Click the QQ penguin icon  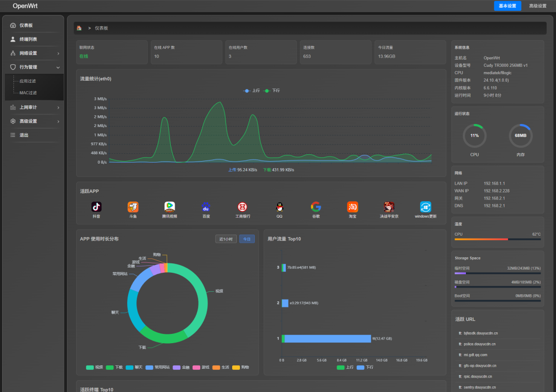click(280, 207)
